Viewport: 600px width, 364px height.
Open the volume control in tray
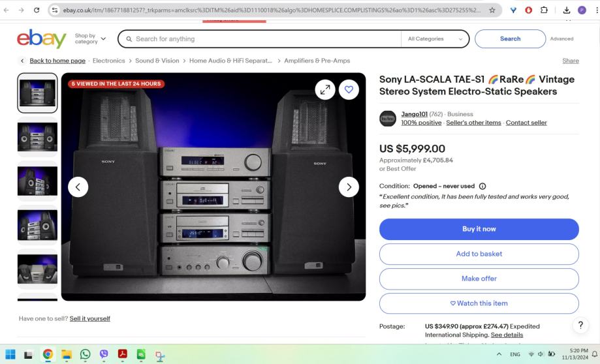[x=541, y=354]
